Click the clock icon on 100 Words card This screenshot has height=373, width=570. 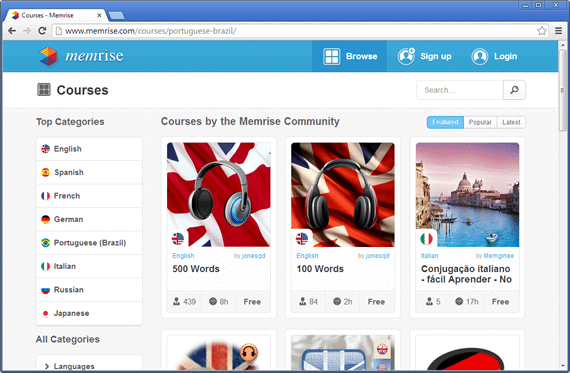tap(337, 301)
